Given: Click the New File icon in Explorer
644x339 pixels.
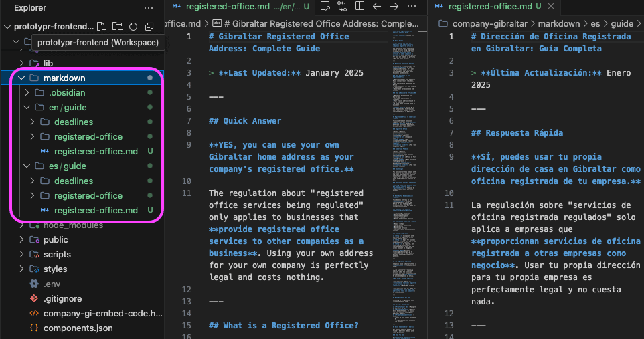Looking at the screenshot, I should [102, 27].
